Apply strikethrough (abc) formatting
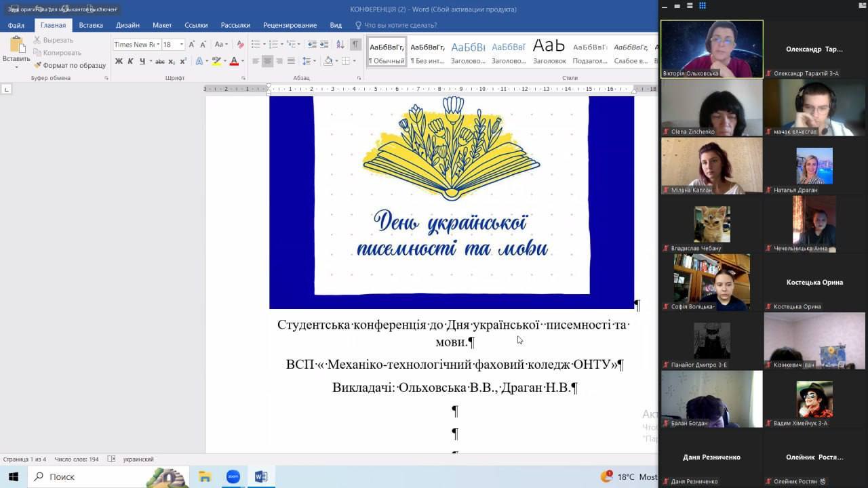The height and width of the screenshot is (488, 868). click(x=160, y=61)
